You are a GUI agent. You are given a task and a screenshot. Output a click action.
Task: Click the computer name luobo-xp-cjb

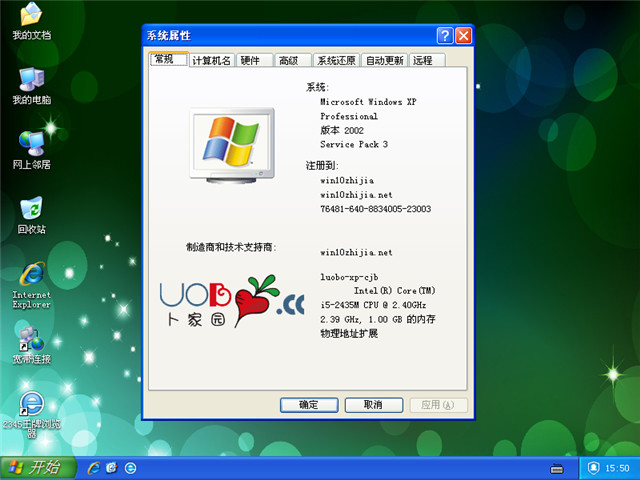point(349,277)
